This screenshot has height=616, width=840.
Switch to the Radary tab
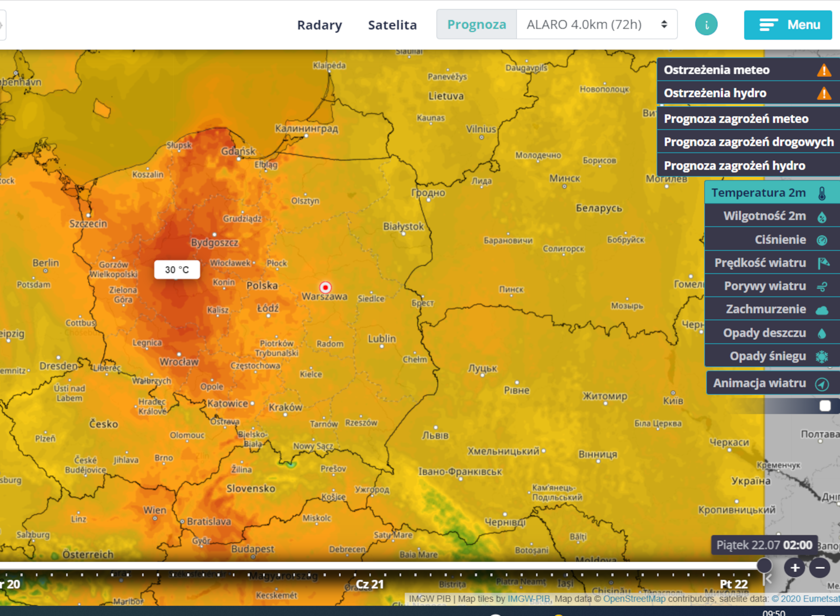[320, 25]
